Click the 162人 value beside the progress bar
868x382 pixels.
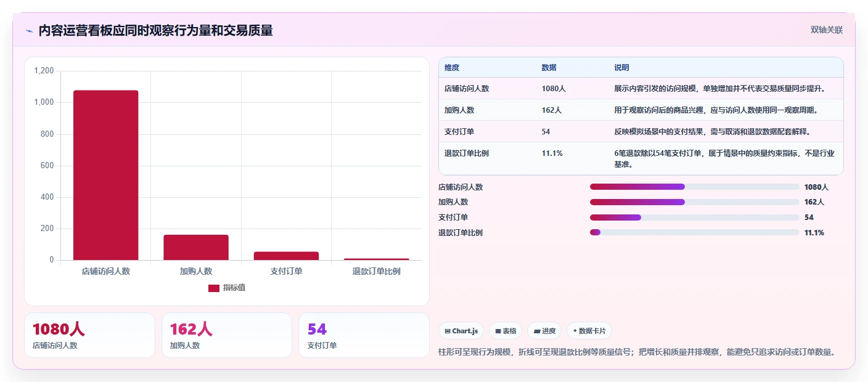814,202
